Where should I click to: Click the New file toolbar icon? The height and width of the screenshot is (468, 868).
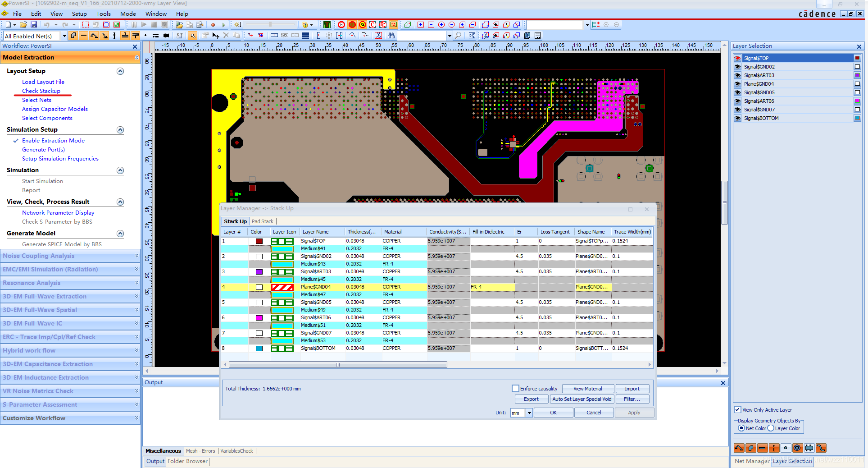point(8,25)
